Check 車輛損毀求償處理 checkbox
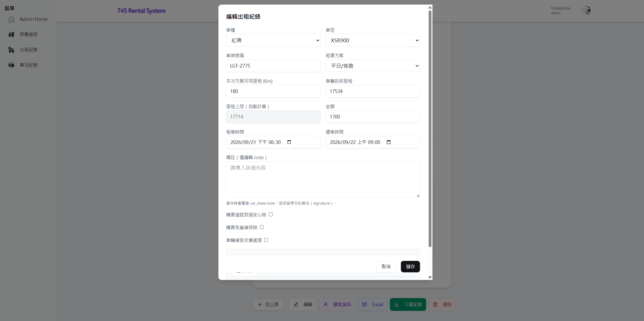The image size is (644, 321). (266, 240)
